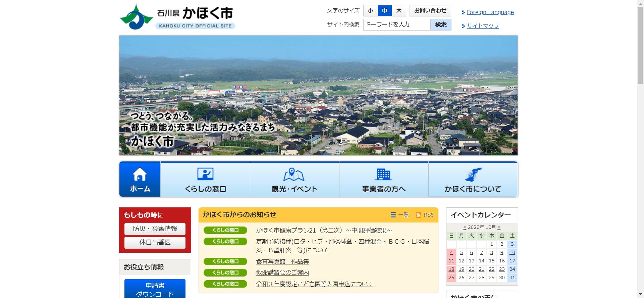Viewport: 644px width, 298px height.
Task: Select October 4 in event calendar
Action: (451, 253)
